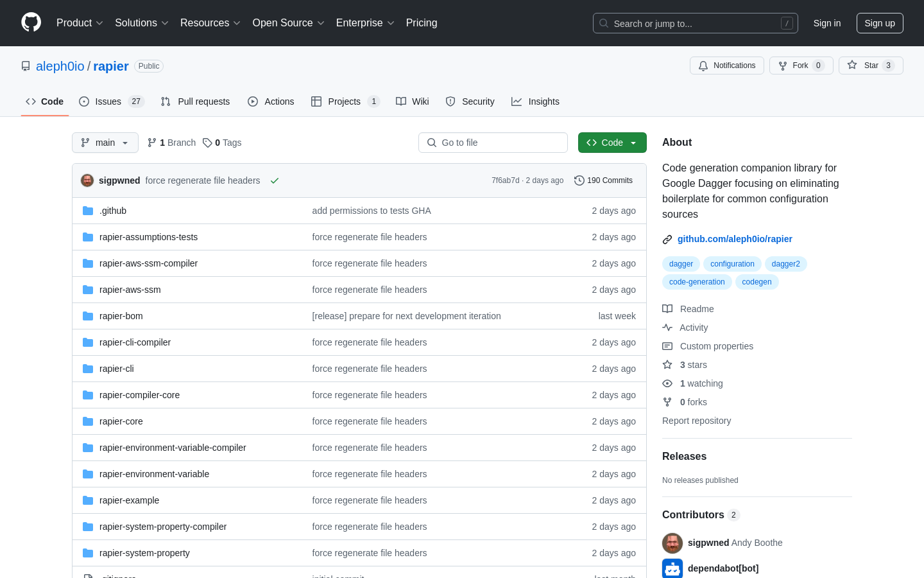Click the .github folder icon
This screenshot has width=924, height=578.
click(x=88, y=211)
